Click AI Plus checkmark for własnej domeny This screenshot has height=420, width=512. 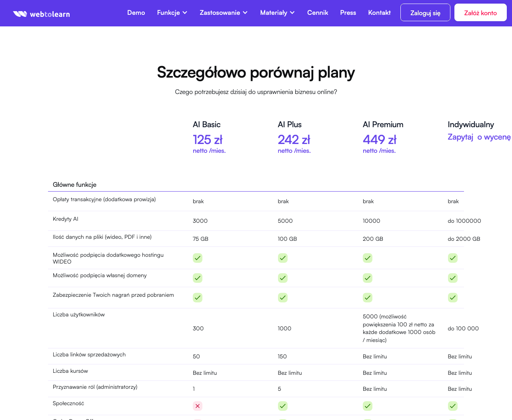pyautogui.click(x=283, y=278)
